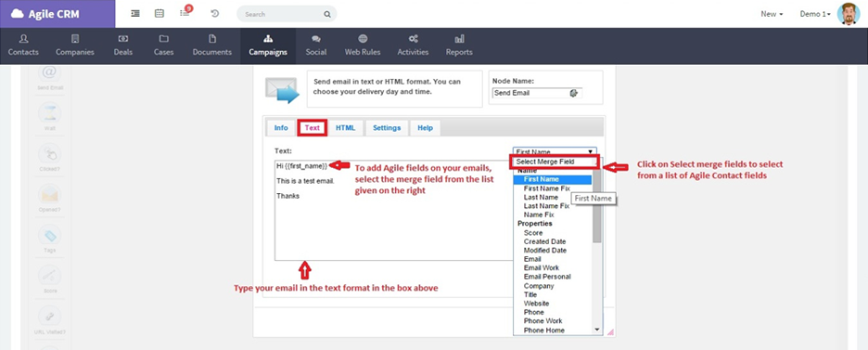Viewport: 868px width, 350px height.
Task: Select the Tags node icon
Action: click(50, 235)
